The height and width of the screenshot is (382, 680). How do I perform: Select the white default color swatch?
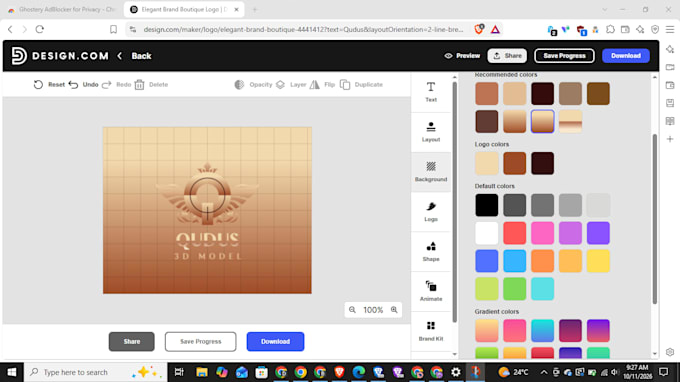click(487, 233)
